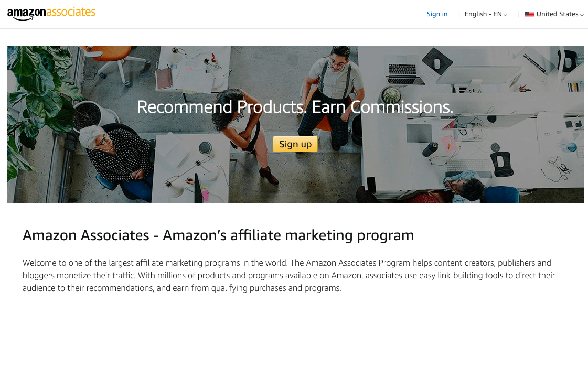Click the Welcome paragraph text
Viewport: 588px width, 367px height.
tap(288, 276)
